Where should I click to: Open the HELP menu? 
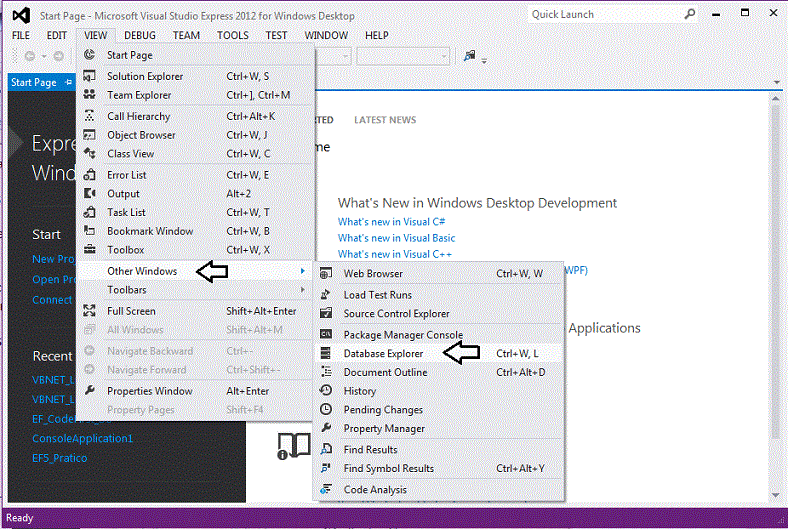pyautogui.click(x=376, y=35)
